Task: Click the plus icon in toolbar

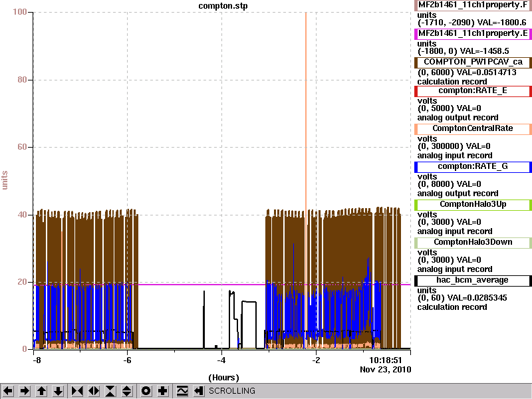Action: 163,391
